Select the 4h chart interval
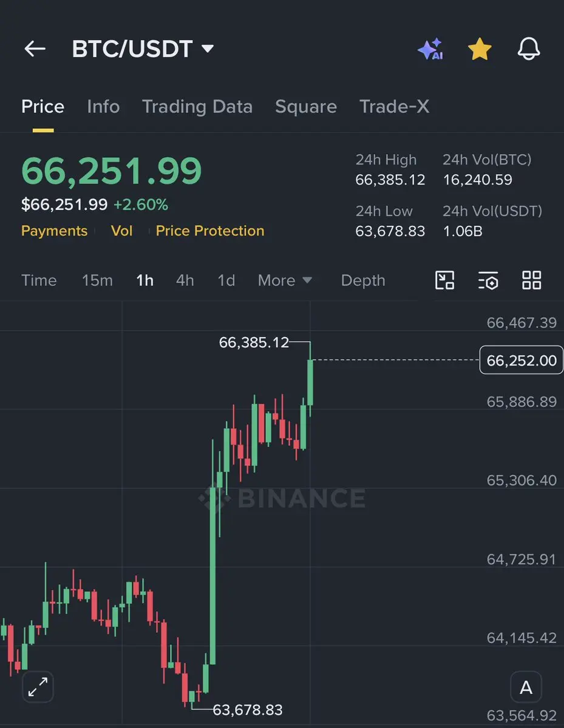 [x=185, y=281]
